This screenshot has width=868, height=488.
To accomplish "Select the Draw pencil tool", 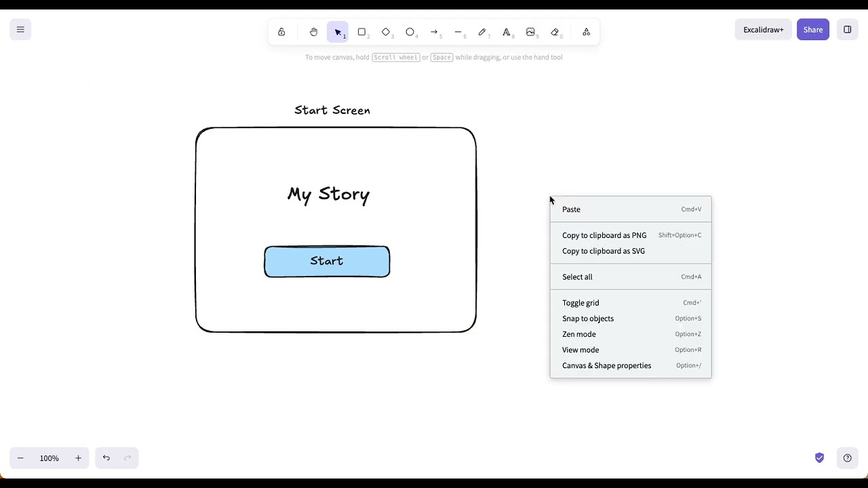I will [482, 32].
